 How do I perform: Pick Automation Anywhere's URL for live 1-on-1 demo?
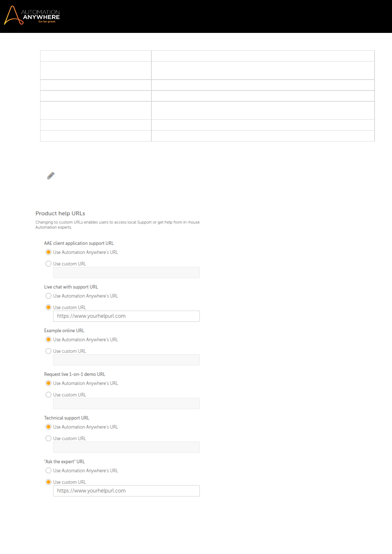click(x=48, y=383)
